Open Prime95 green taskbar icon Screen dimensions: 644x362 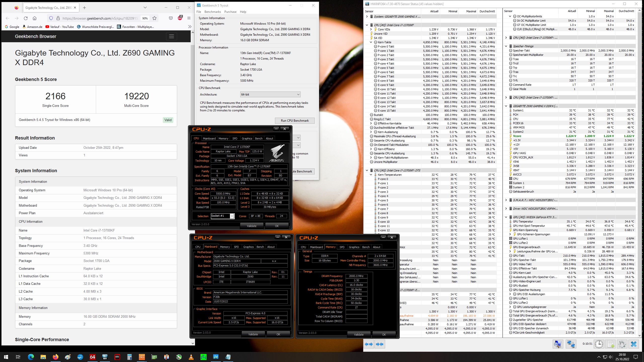203,357
